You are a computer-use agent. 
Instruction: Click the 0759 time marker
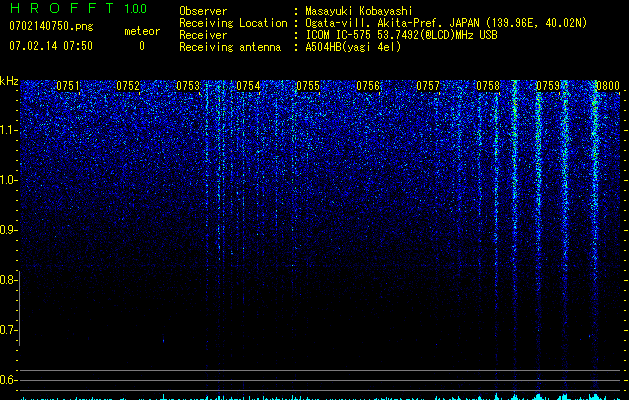coord(548,86)
